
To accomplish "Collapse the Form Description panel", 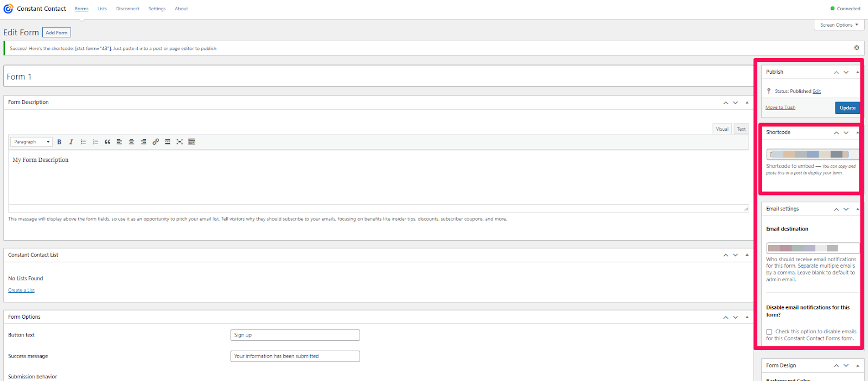I will pyautogui.click(x=747, y=102).
